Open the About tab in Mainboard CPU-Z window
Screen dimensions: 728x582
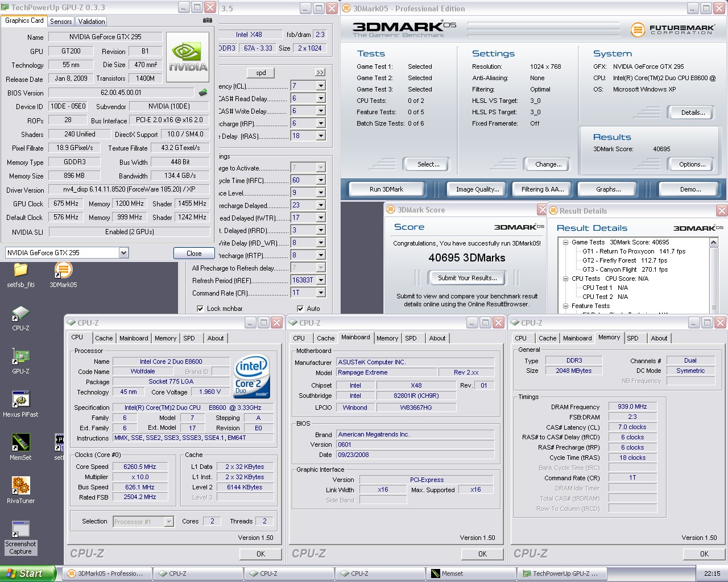coord(437,338)
